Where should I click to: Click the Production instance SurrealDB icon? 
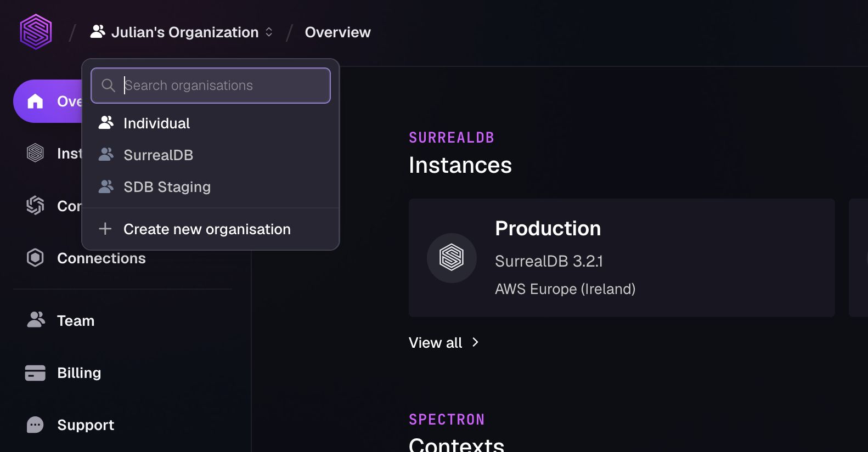pos(452,258)
